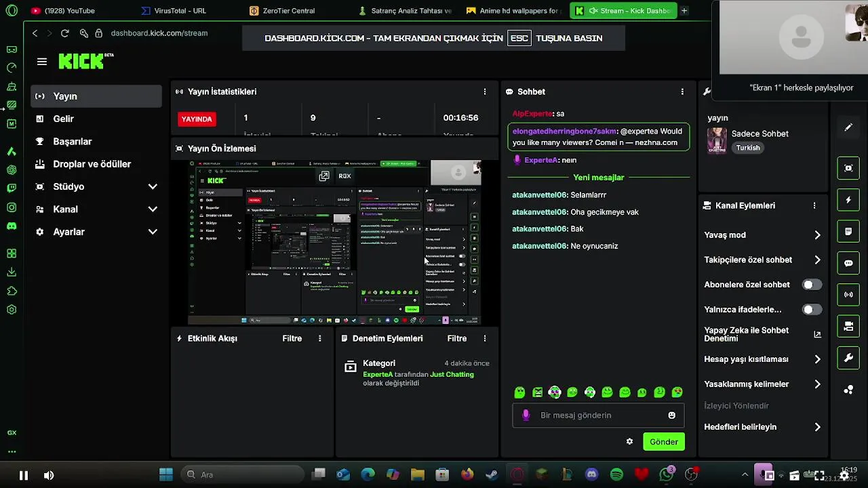The width and height of the screenshot is (868, 488).
Task: Open Hedefleri belirleyin options
Action: pyautogui.click(x=763, y=427)
